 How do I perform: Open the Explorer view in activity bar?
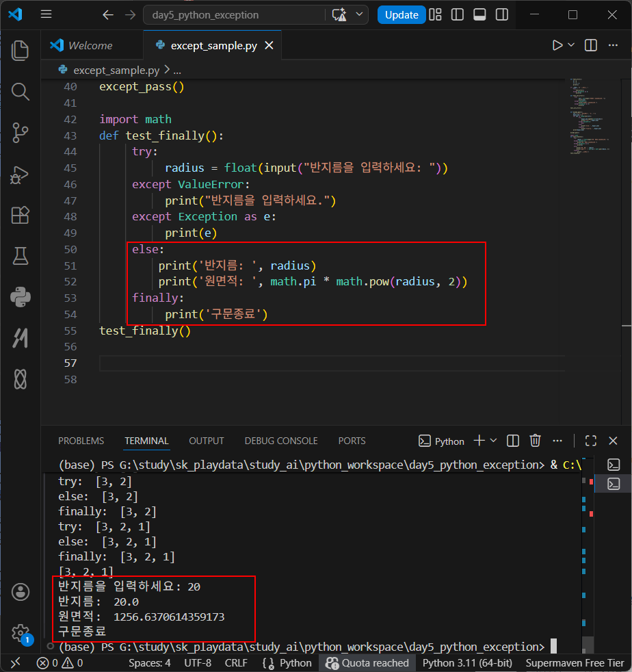click(x=20, y=51)
